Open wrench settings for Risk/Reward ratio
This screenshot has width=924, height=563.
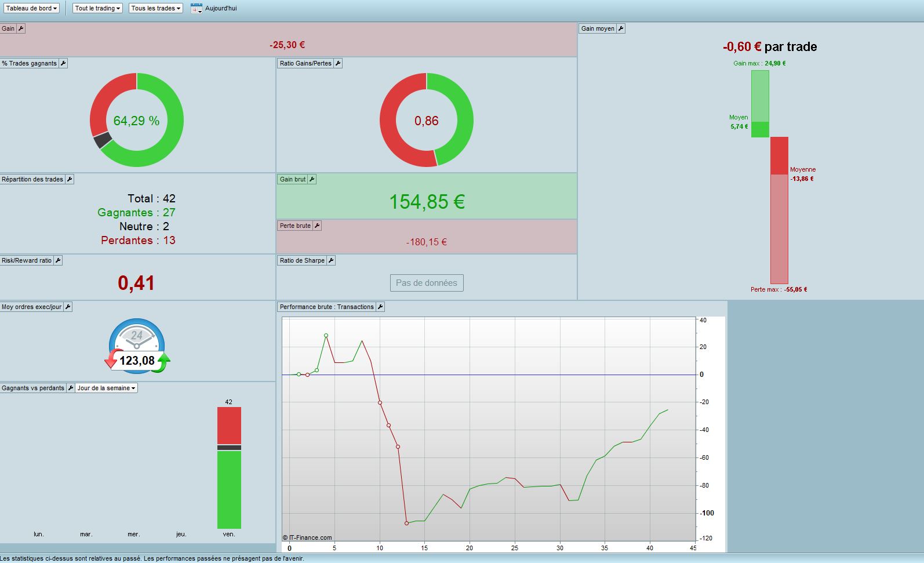click(58, 260)
